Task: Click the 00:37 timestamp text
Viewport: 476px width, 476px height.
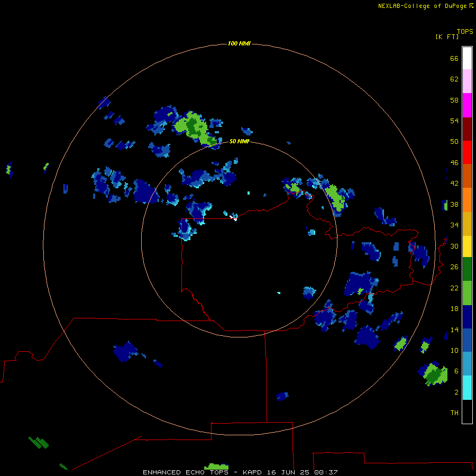Action: (x=326, y=472)
